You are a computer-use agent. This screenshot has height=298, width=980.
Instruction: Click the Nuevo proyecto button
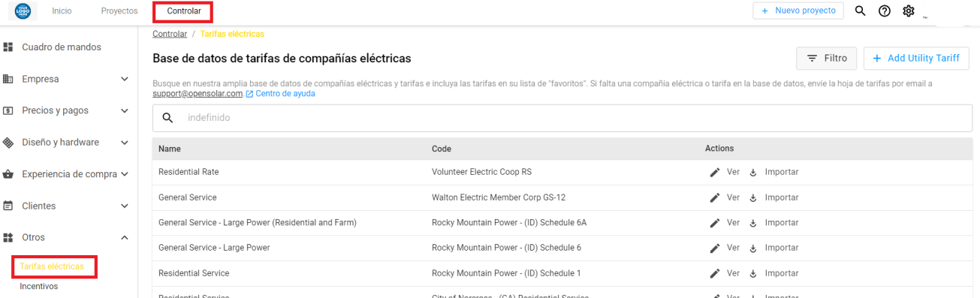tap(798, 11)
